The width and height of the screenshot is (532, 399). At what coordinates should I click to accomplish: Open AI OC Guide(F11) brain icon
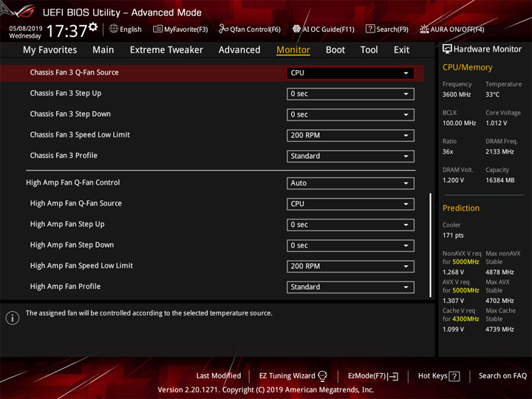pos(296,29)
